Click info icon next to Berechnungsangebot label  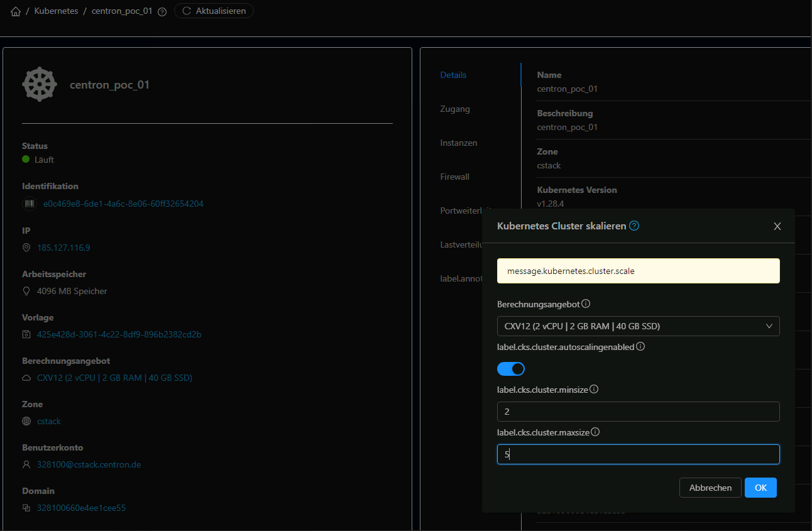[x=586, y=304]
